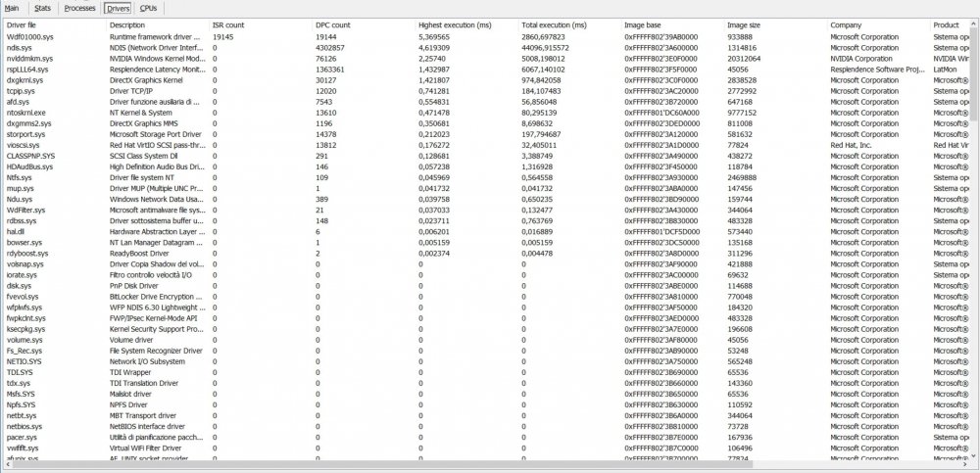
Task: Select the fvevol.sys driver row
Action: coord(486,297)
